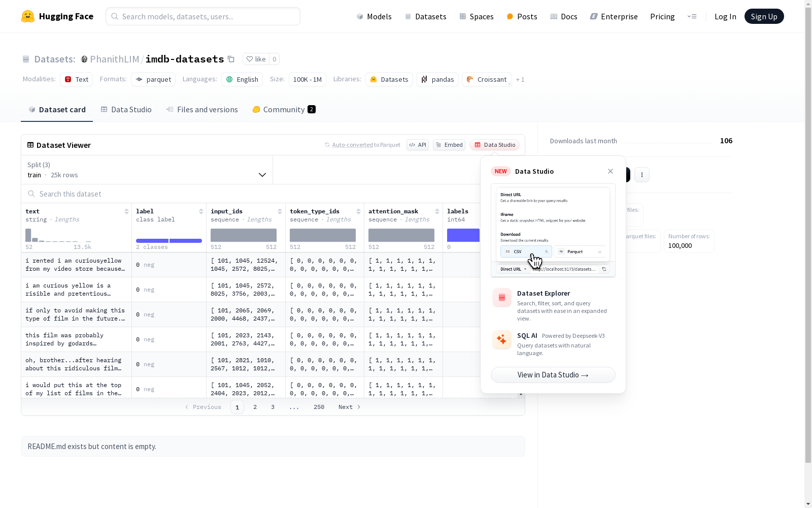Click the Next page button

click(x=350, y=407)
